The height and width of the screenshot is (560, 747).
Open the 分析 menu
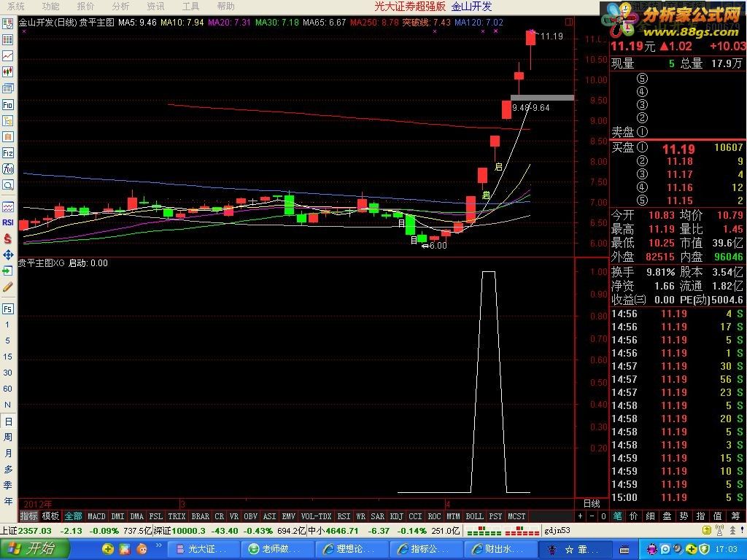[120, 6]
